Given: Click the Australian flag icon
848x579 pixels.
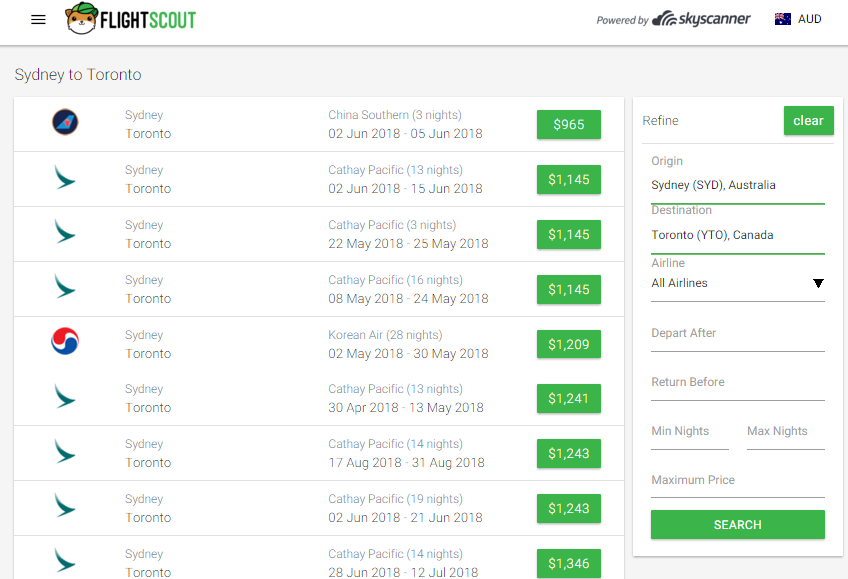Looking at the screenshot, I should 782,19.
